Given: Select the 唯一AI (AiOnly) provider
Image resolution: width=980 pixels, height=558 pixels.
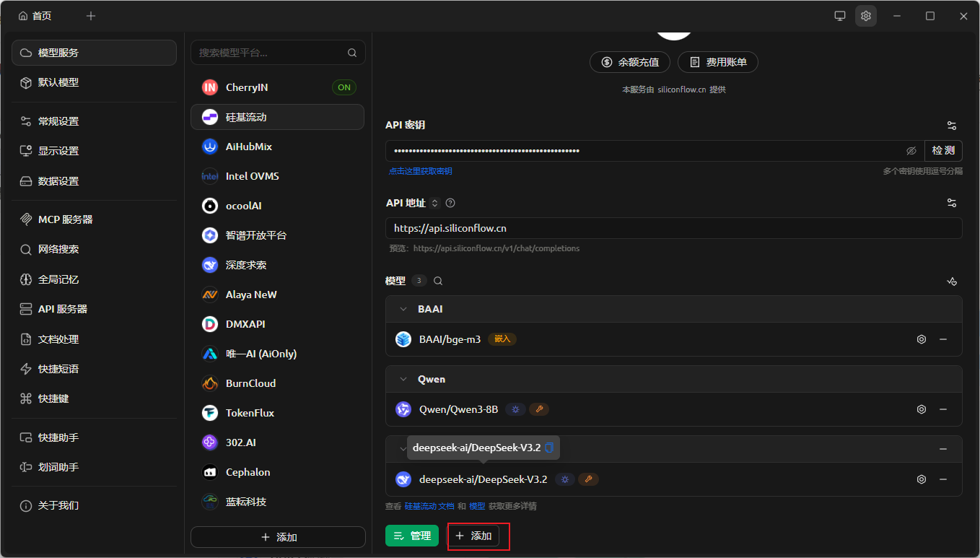Looking at the screenshot, I should [x=278, y=354].
